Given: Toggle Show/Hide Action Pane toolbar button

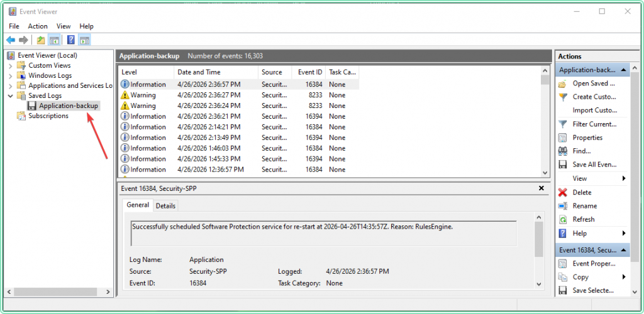Looking at the screenshot, I should [x=85, y=40].
